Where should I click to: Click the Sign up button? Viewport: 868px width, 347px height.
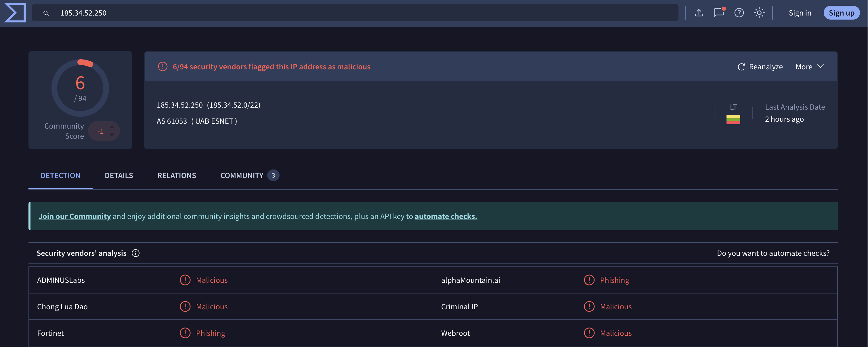(841, 13)
